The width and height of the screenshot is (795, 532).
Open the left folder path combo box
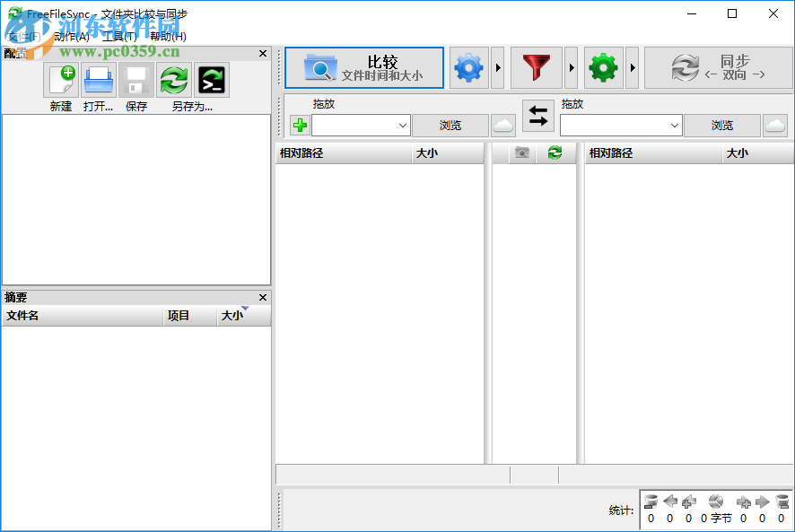pyautogui.click(x=361, y=125)
